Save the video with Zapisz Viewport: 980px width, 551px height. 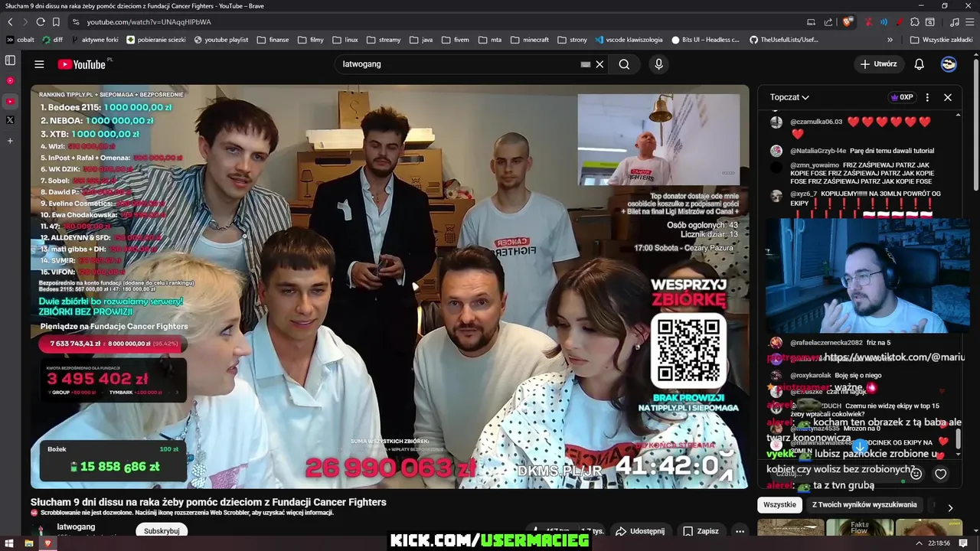click(701, 531)
